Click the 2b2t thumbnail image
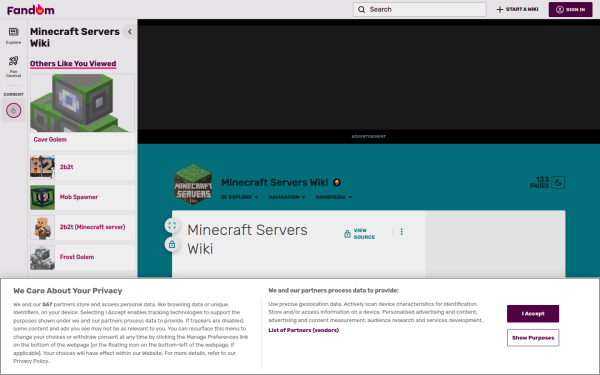600x375 pixels. (42, 167)
